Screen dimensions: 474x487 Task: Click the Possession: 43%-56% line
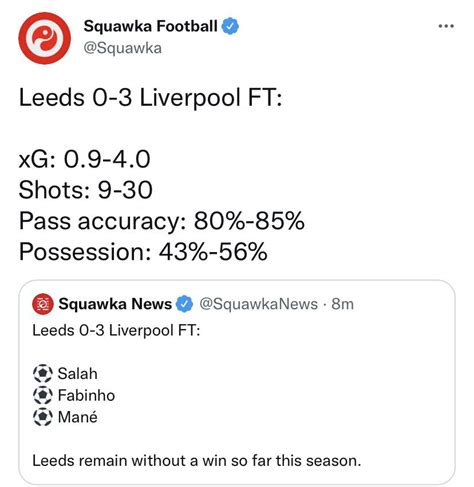tap(143, 252)
